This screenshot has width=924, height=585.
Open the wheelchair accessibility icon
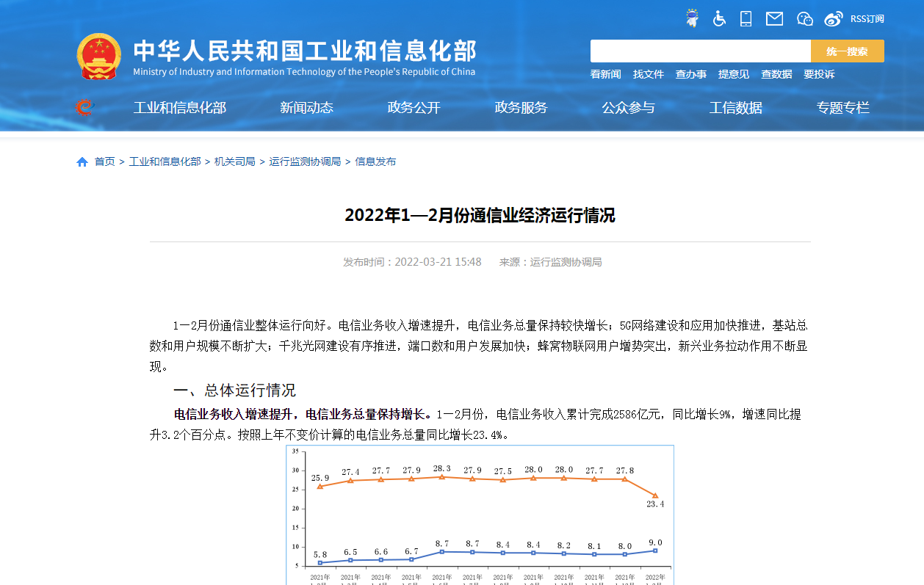tap(719, 18)
